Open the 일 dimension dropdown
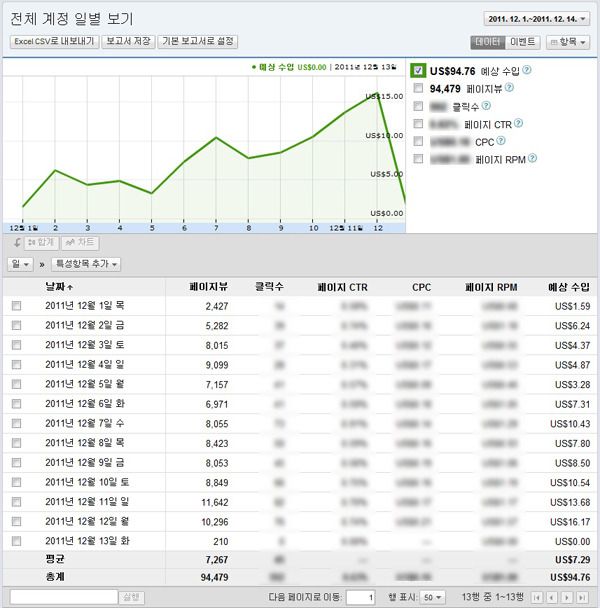 tap(20, 264)
